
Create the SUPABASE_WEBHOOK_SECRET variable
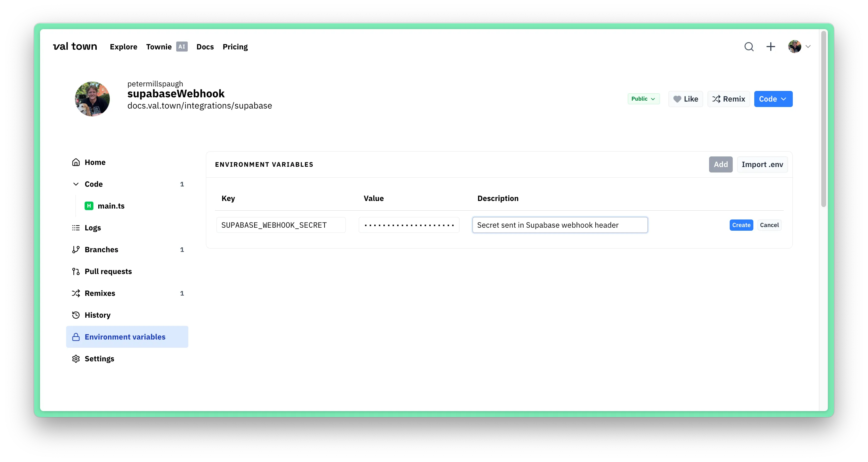coord(741,225)
